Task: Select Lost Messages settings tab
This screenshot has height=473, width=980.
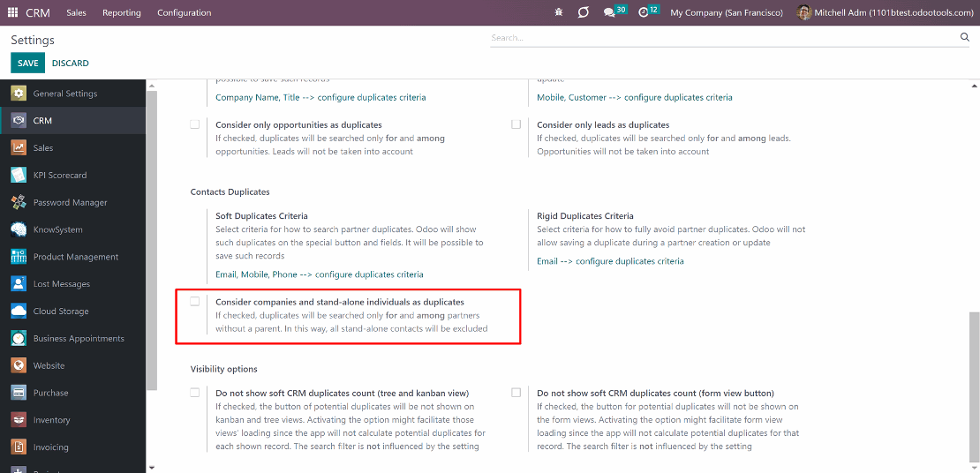Action: coord(72,283)
